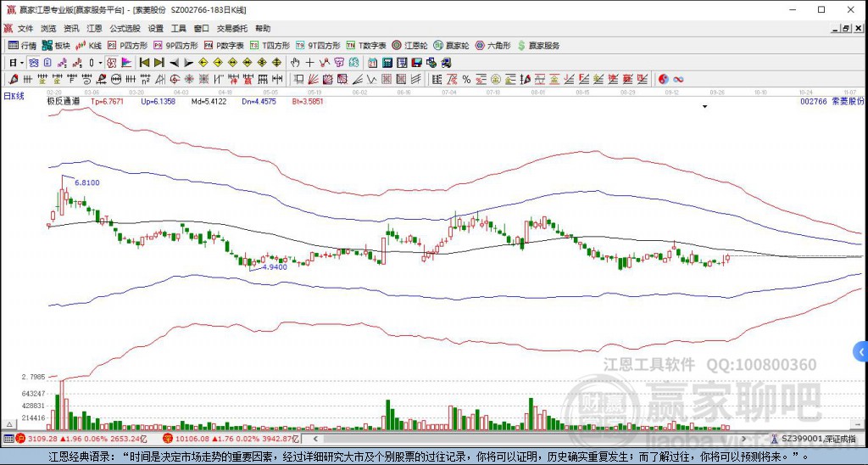This screenshot has width=868, height=465.
Task: Open the T四方形 tool
Action: pos(270,46)
